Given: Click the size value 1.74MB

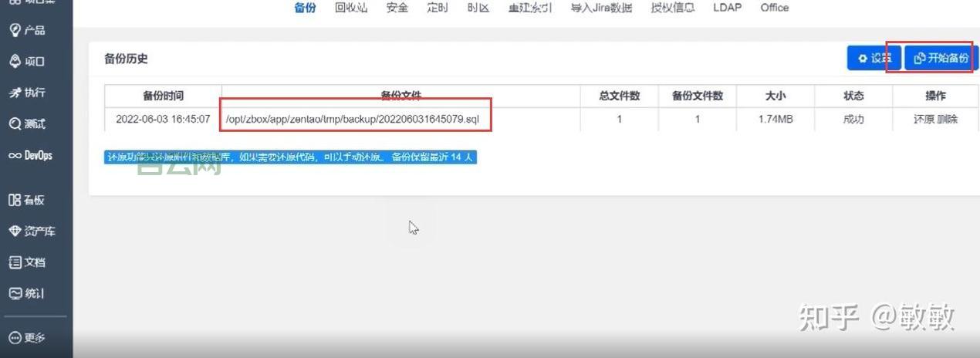Looking at the screenshot, I should (776, 120).
